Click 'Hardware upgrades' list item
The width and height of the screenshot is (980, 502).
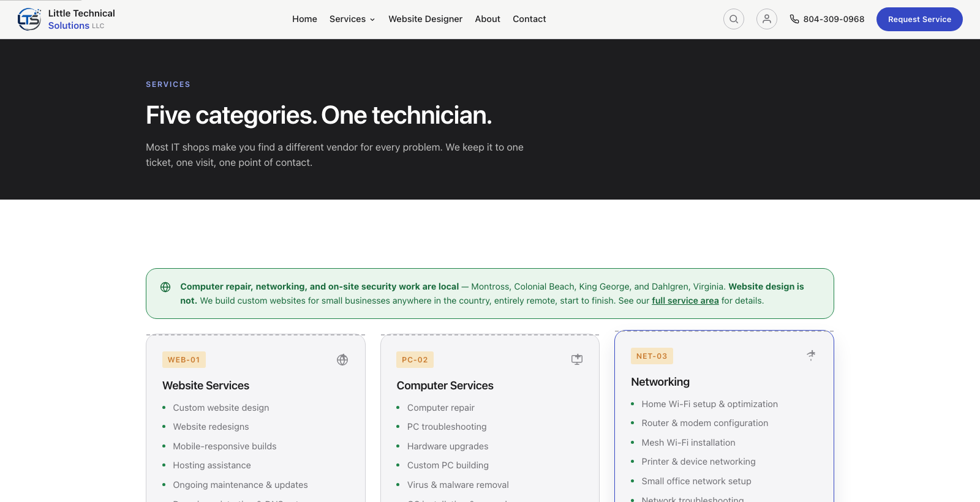point(448,446)
